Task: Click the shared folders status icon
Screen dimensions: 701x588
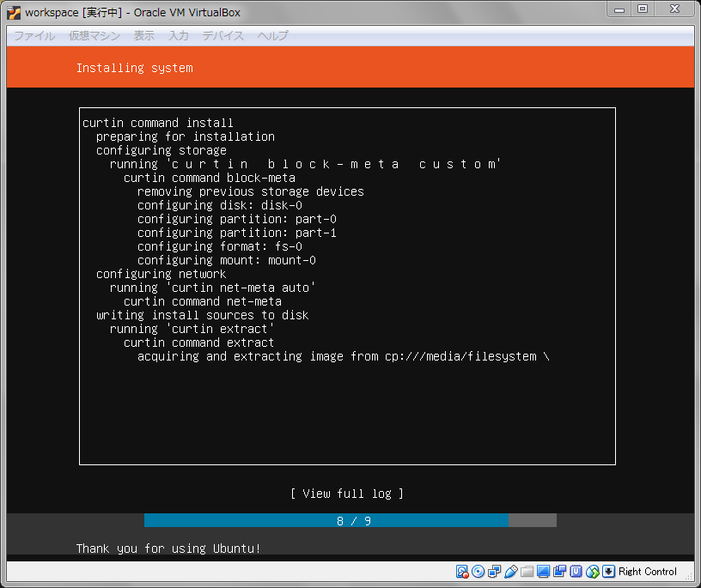Action: pyautogui.click(x=527, y=572)
